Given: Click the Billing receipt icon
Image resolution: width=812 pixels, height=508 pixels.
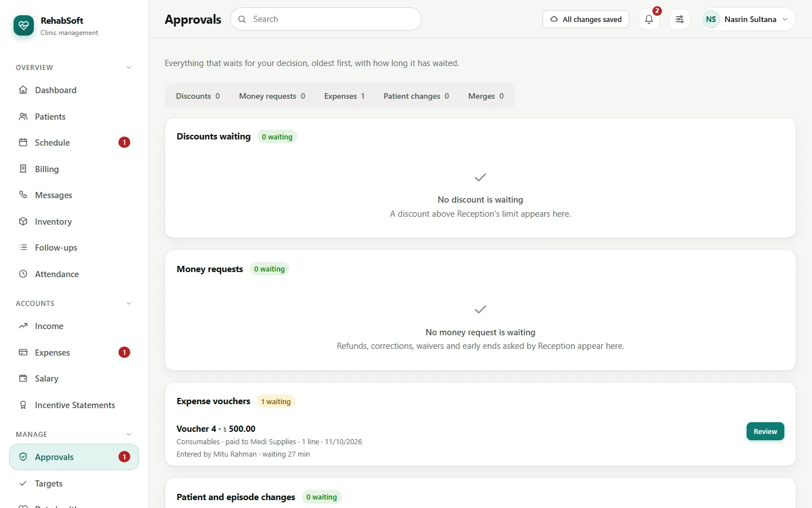Looking at the screenshot, I should click(x=23, y=169).
